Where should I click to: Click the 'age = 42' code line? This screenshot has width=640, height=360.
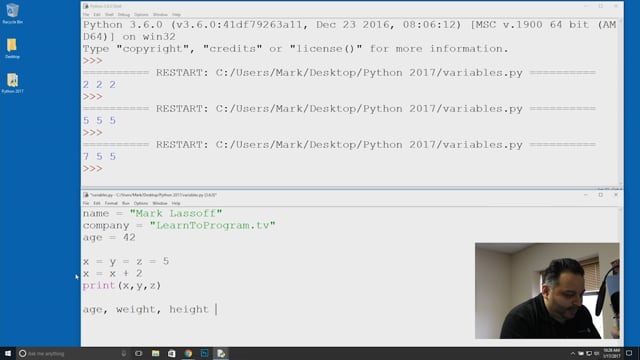[x=109, y=238]
